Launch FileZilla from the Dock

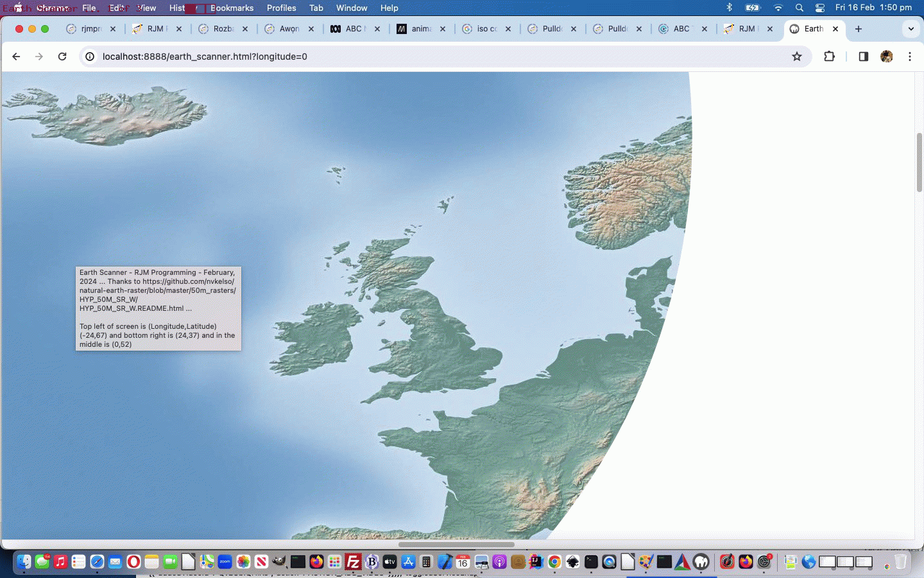tap(353, 562)
